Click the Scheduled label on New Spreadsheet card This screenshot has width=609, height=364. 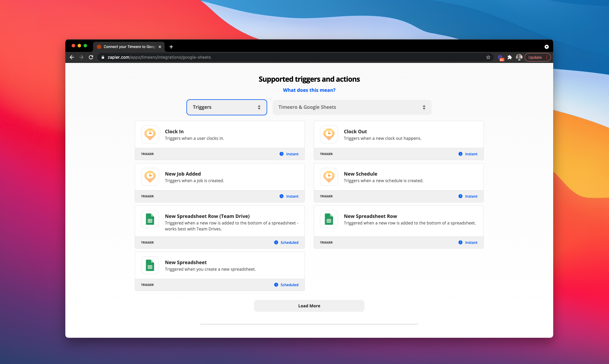pyautogui.click(x=289, y=285)
